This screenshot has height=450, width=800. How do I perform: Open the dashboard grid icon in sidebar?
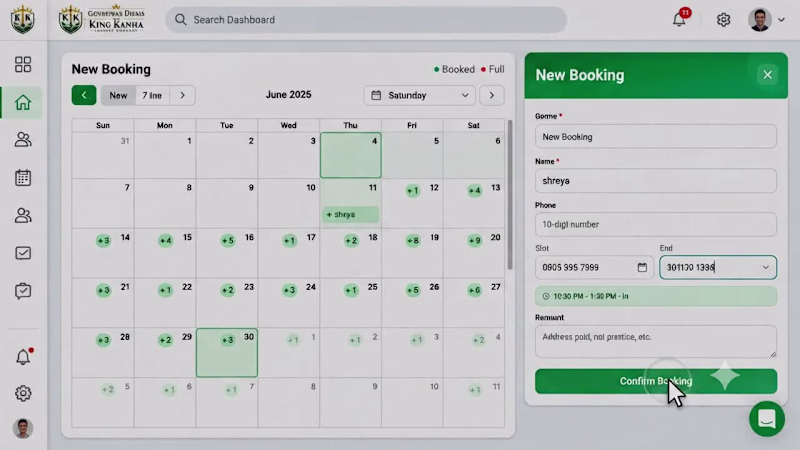(23, 64)
